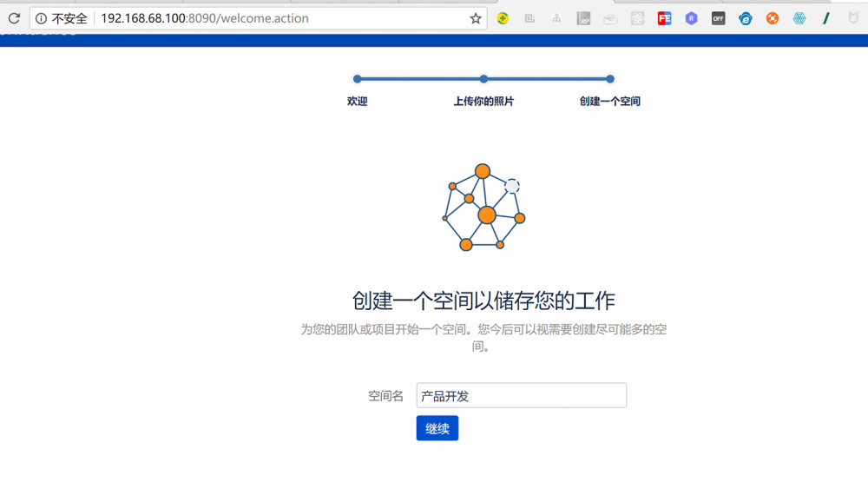
Task: Open the gray open-box extension icon
Action: (x=610, y=18)
